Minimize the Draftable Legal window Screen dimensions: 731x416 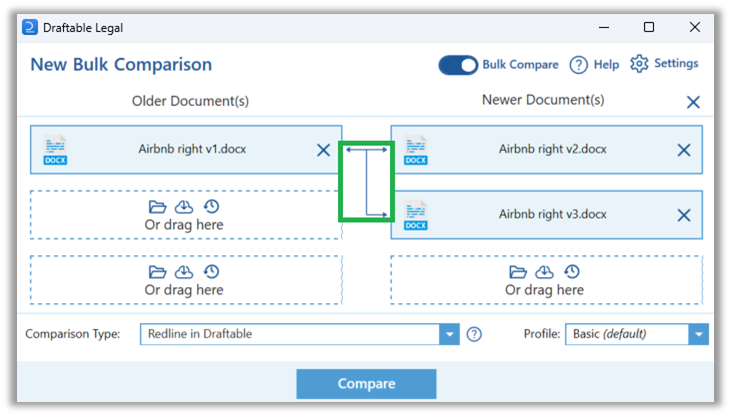[604, 28]
